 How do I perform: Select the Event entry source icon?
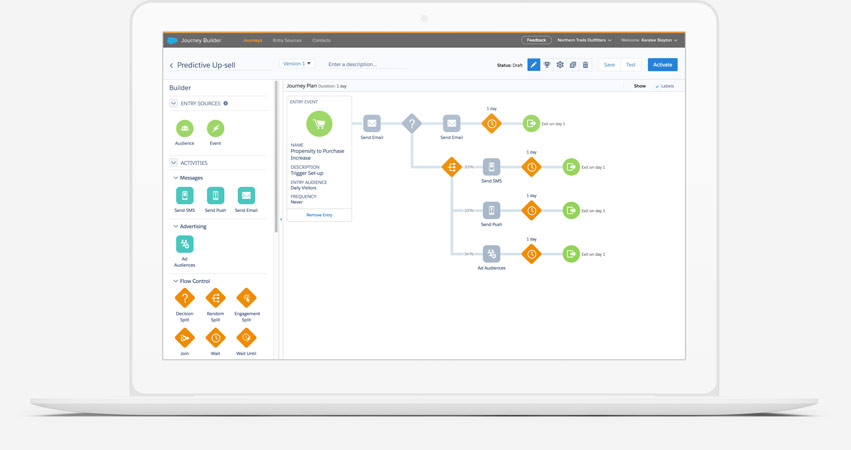215,128
